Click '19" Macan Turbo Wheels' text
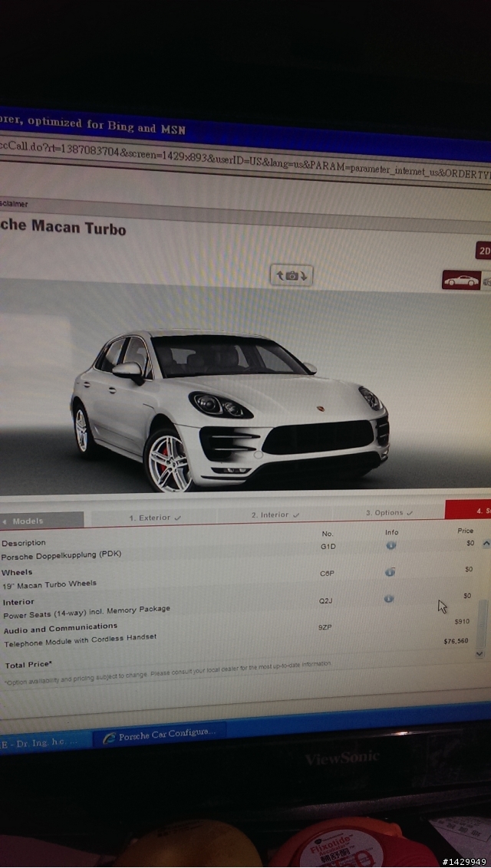Image resolution: width=491 pixels, height=868 pixels. [49, 584]
